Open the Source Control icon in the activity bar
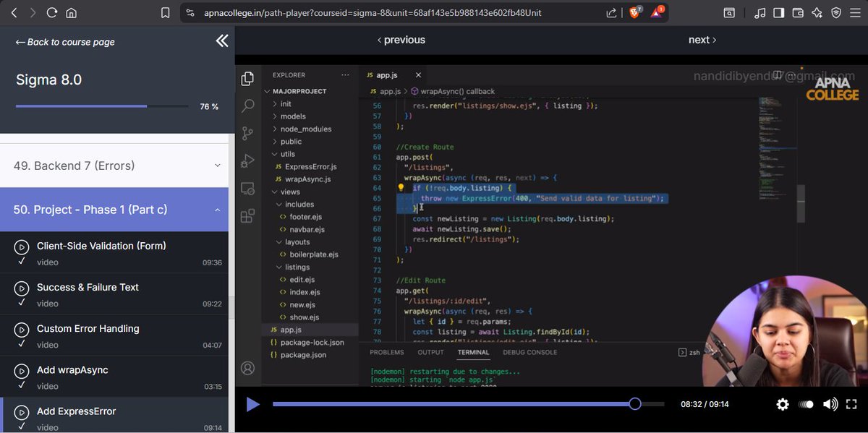This screenshot has width=868, height=433. coord(247,133)
